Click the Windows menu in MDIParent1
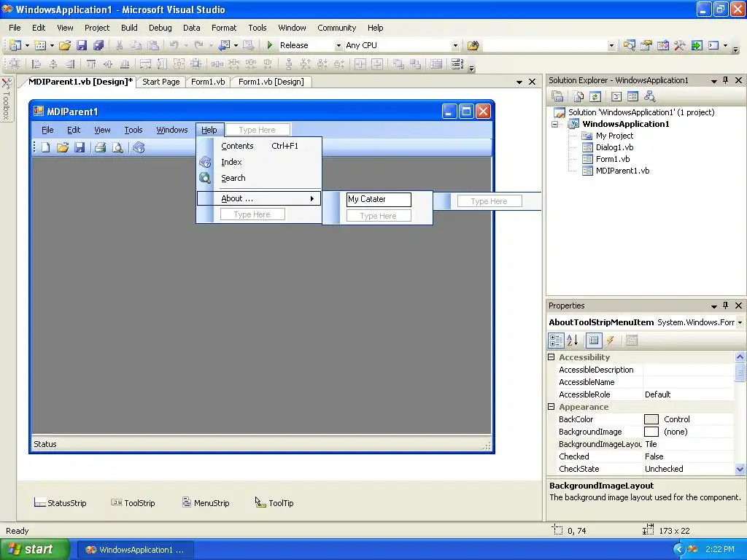Image resolution: width=747 pixels, height=560 pixels. coord(172,130)
